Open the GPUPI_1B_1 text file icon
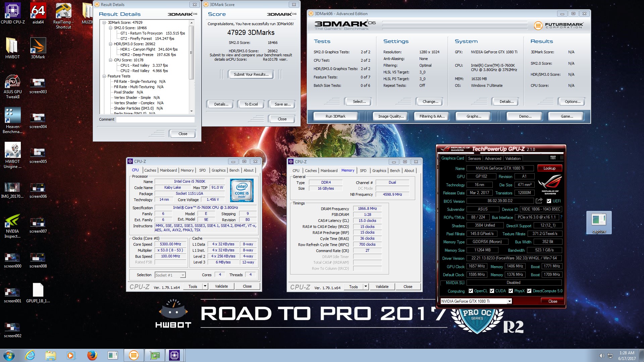The image size is (644, 362). click(38, 293)
